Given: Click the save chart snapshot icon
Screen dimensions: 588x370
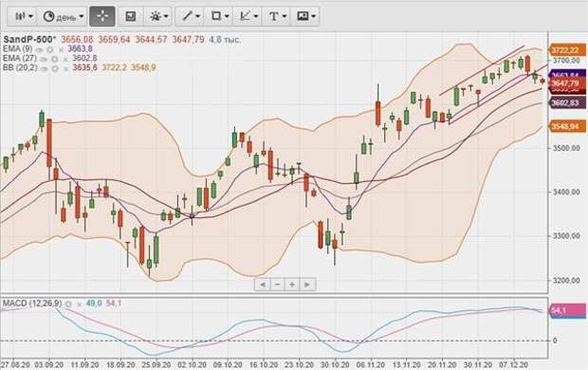Looking at the screenshot, I should coord(130,16).
